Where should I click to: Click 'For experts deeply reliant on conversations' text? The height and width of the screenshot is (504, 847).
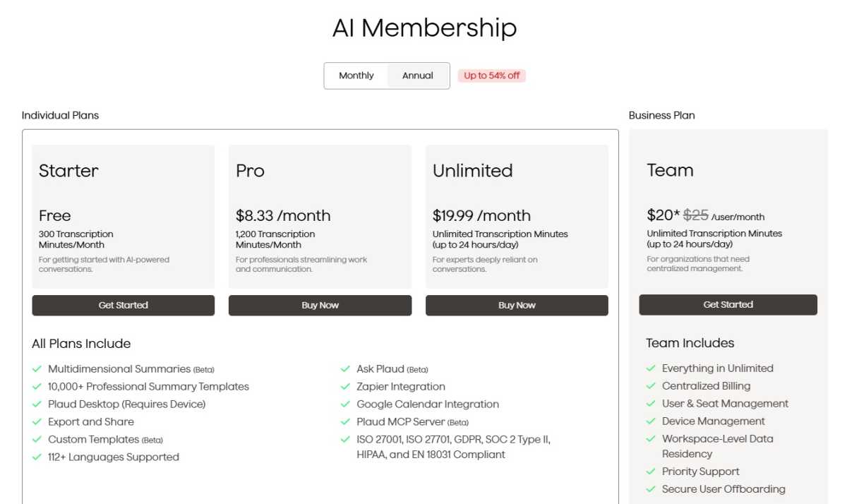[485, 264]
